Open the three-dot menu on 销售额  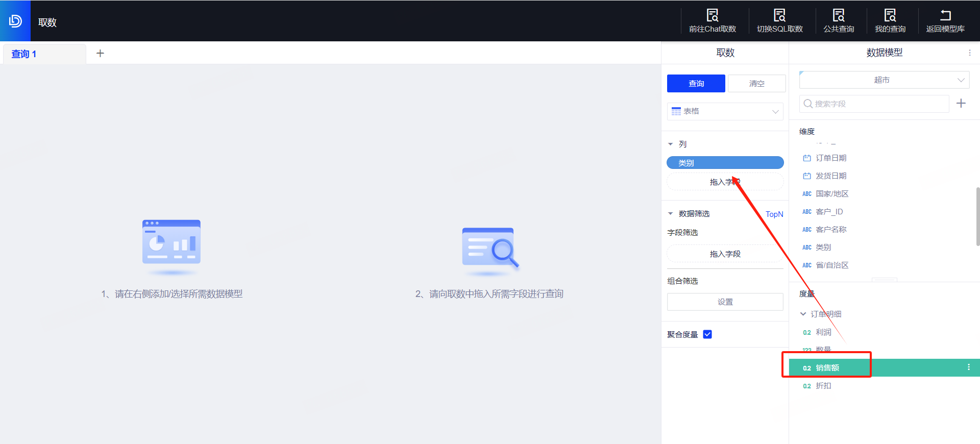pos(968,367)
